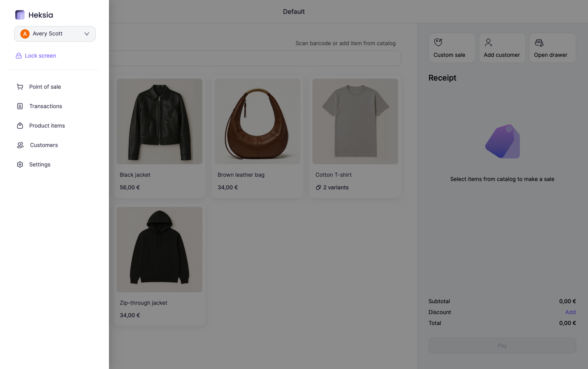Click the Heksia logo icon
Image resolution: width=588 pixels, height=369 pixels.
[x=20, y=15]
